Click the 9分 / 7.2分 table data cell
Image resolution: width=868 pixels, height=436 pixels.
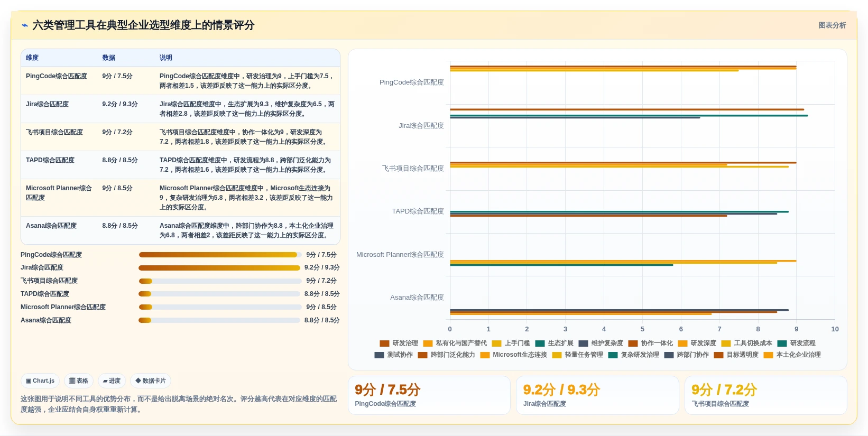117,132
